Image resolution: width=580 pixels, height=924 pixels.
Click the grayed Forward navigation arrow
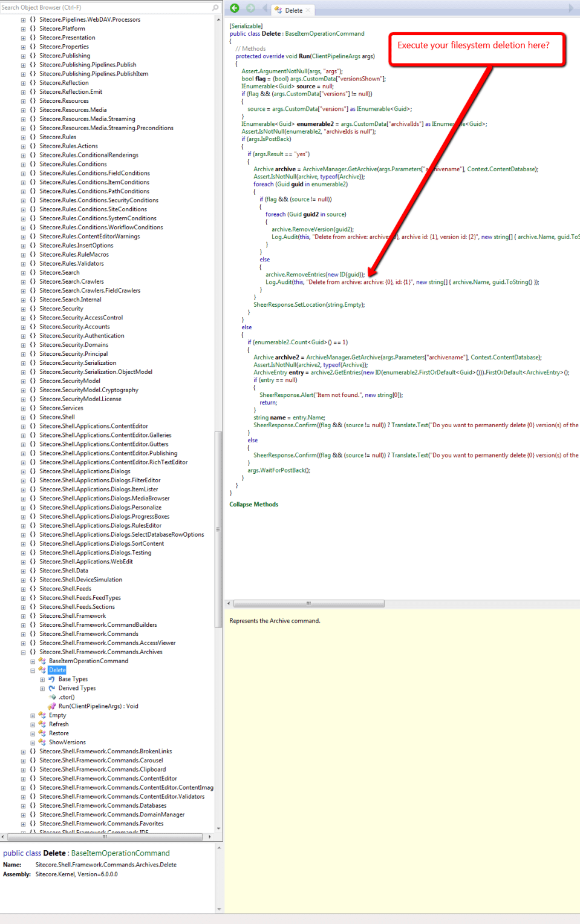(x=251, y=8)
